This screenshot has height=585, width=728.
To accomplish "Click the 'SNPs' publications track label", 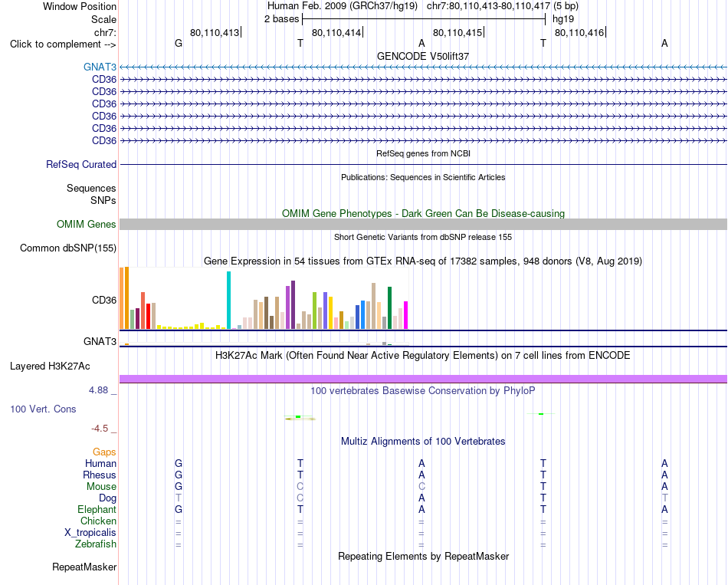I will pos(103,200).
